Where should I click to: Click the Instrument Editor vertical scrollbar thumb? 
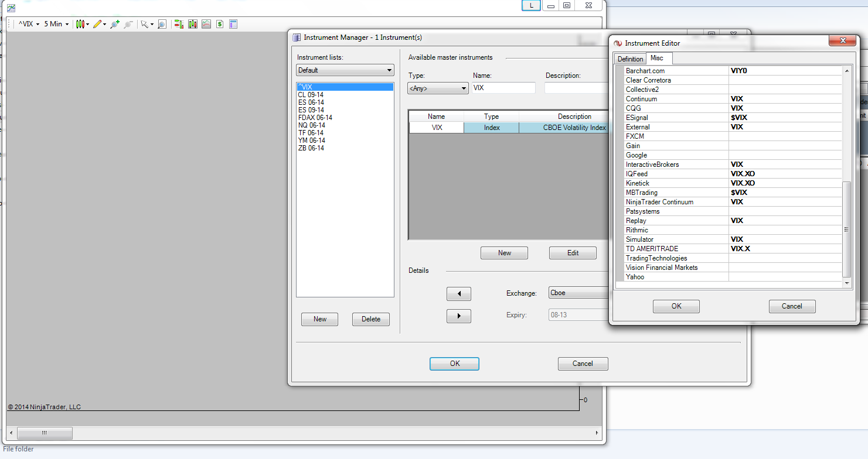coord(846,229)
